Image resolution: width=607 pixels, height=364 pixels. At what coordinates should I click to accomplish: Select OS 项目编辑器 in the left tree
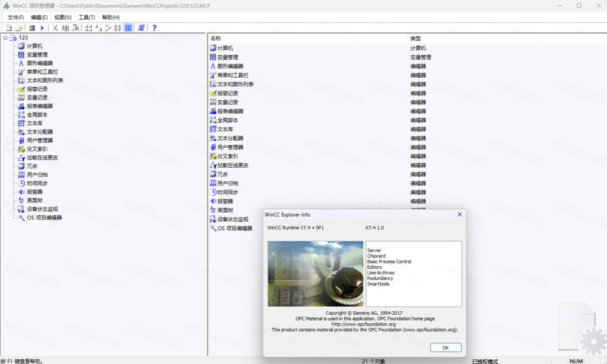pyautogui.click(x=44, y=218)
